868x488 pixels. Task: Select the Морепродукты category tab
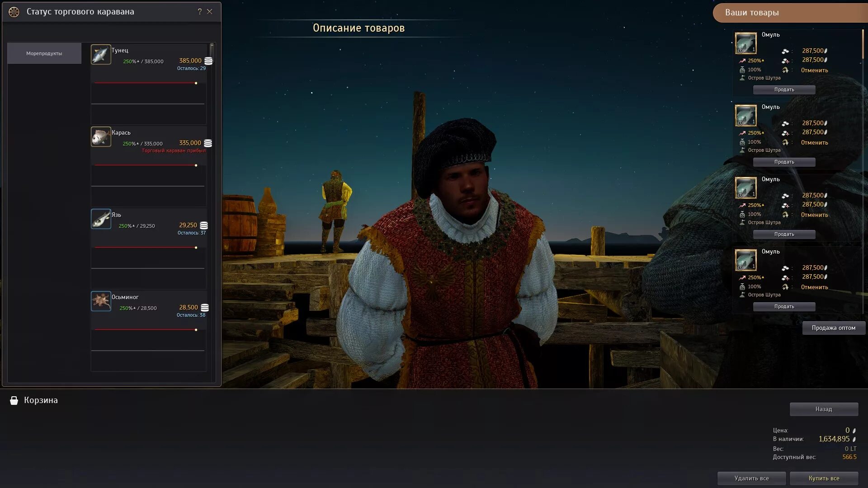click(x=44, y=53)
